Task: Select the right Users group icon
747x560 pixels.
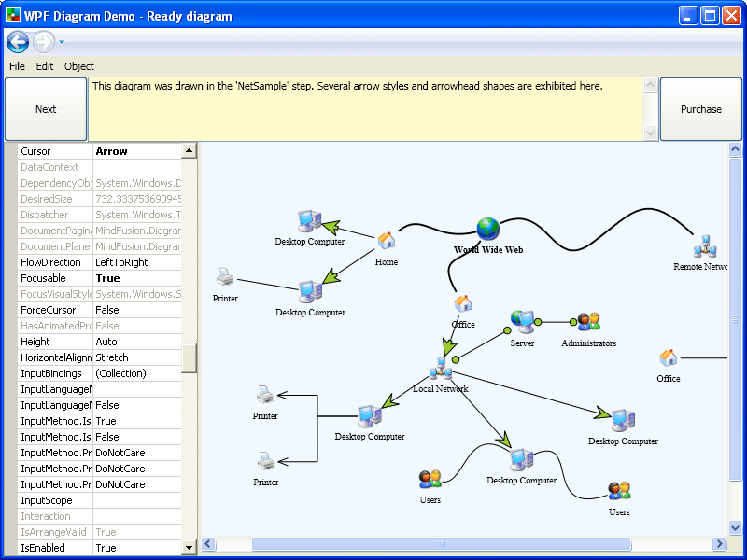Action: click(619, 491)
